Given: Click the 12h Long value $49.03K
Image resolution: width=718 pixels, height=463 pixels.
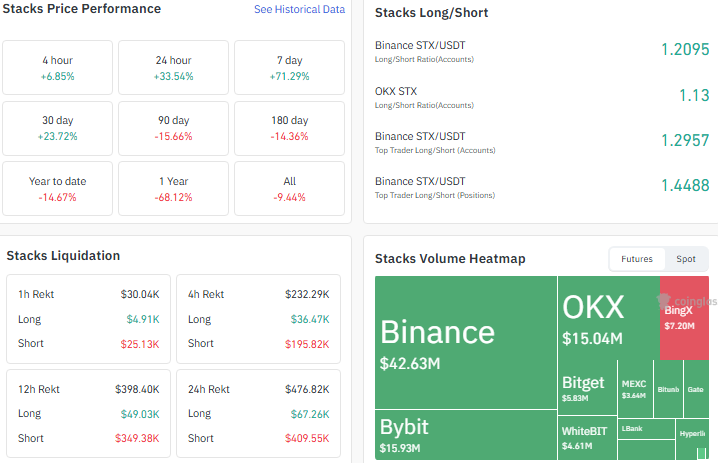Looking at the screenshot, I should 140,414.
